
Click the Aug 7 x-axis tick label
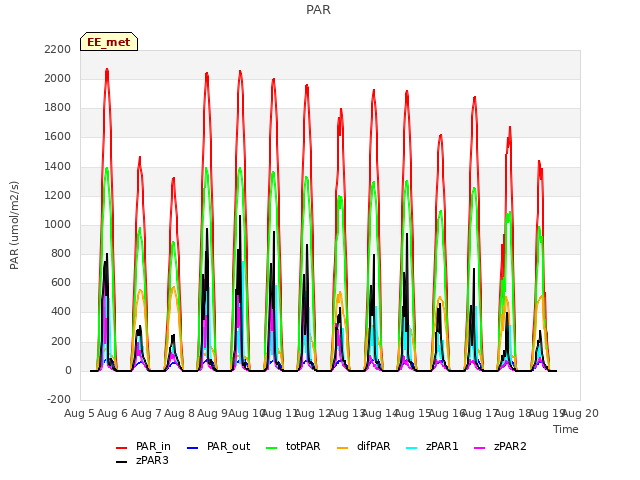146,413
